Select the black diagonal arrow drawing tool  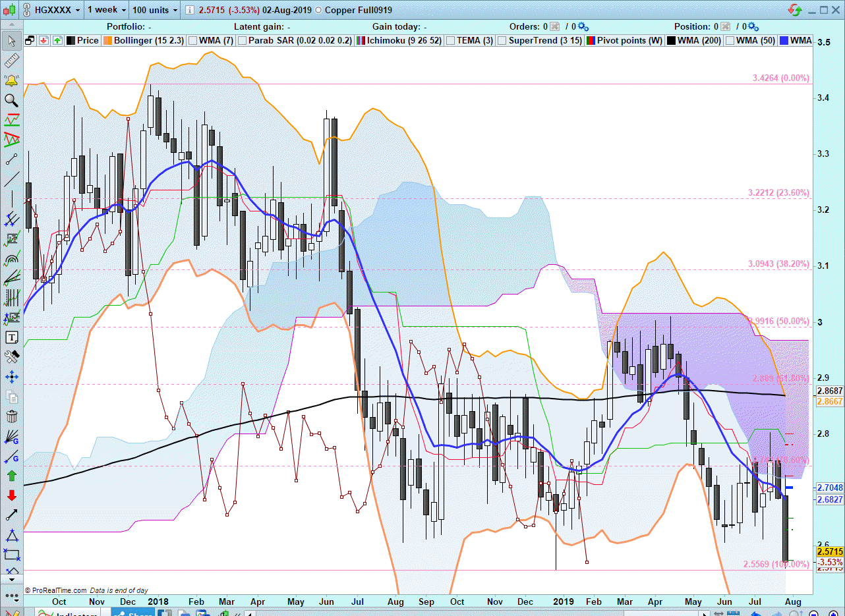11,515
